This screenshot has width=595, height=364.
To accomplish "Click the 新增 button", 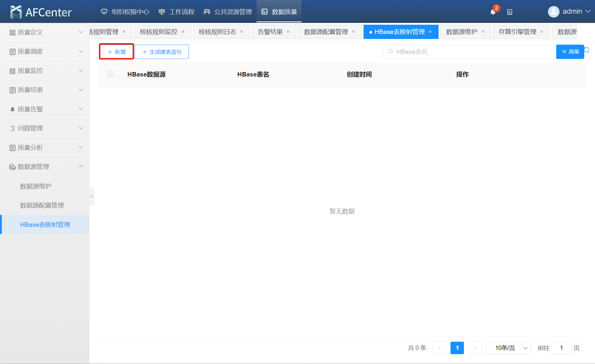I will [x=116, y=52].
